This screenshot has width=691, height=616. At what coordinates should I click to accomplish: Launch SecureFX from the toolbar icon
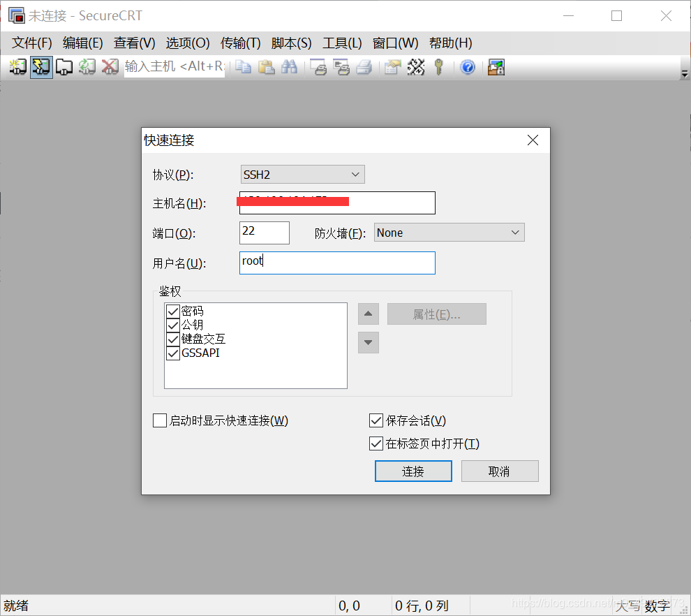(496, 67)
